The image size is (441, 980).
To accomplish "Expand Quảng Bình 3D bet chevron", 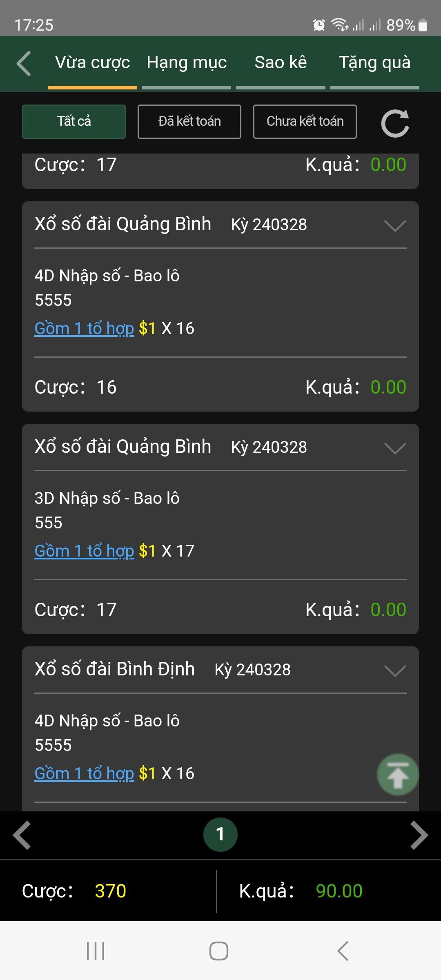I will tap(395, 448).
